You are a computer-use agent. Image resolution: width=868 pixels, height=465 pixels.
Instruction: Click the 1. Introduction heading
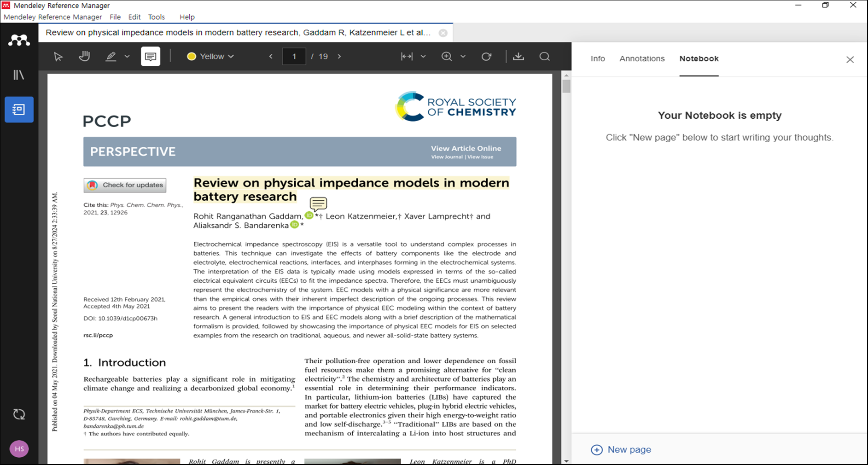coord(124,362)
